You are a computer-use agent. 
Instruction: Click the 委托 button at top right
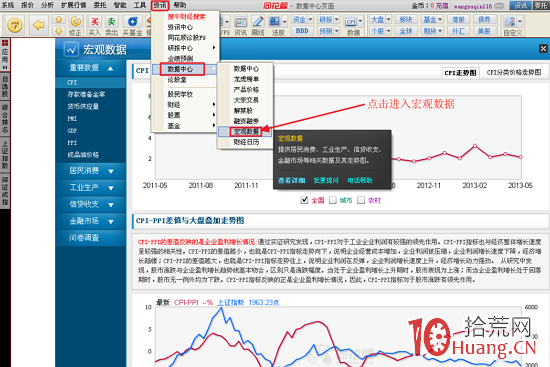pyautogui.click(x=541, y=6)
